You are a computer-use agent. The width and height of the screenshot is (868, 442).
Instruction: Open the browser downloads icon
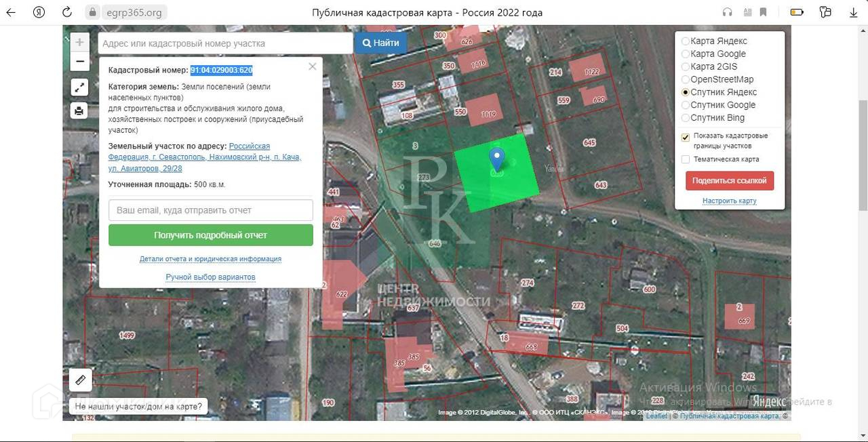pyautogui.click(x=853, y=12)
